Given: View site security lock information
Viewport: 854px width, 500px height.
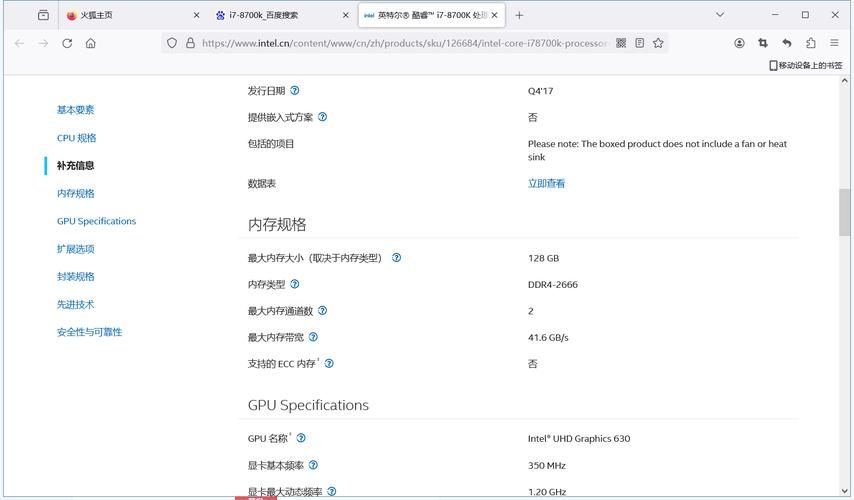Looking at the screenshot, I should click(x=190, y=43).
